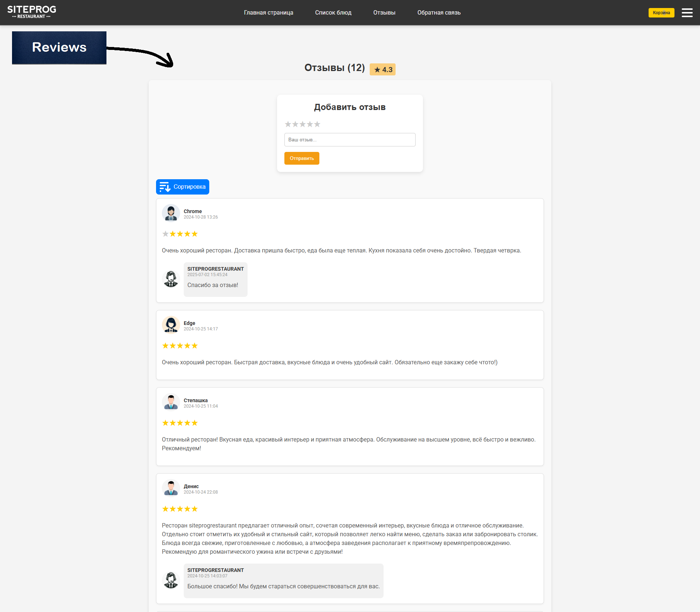Click Chrome reviewer's avatar icon

(x=171, y=213)
